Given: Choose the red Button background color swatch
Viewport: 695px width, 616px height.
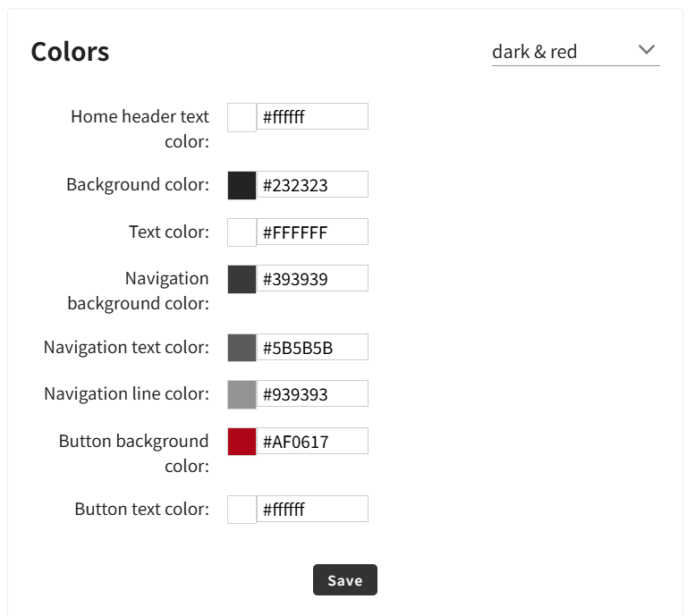Looking at the screenshot, I should pos(242,442).
